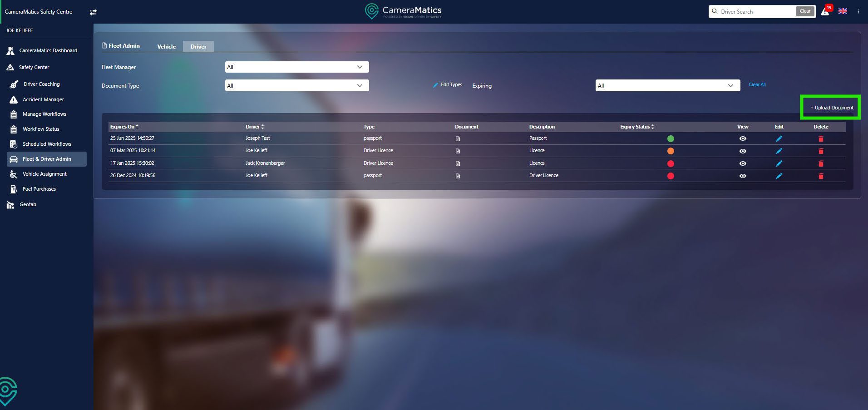Image resolution: width=868 pixels, height=410 pixels.
Task: Open the Document Type dropdown
Action: (297, 85)
